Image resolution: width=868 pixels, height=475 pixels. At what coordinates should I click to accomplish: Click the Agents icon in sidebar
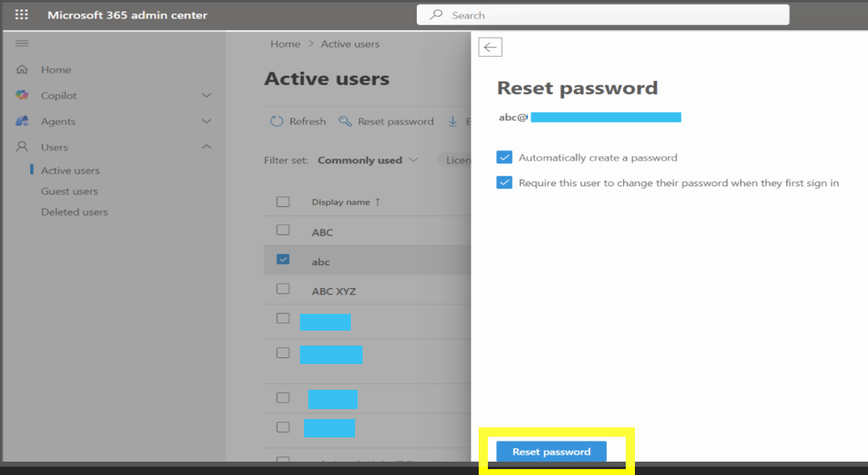pyautogui.click(x=23, y=122)
